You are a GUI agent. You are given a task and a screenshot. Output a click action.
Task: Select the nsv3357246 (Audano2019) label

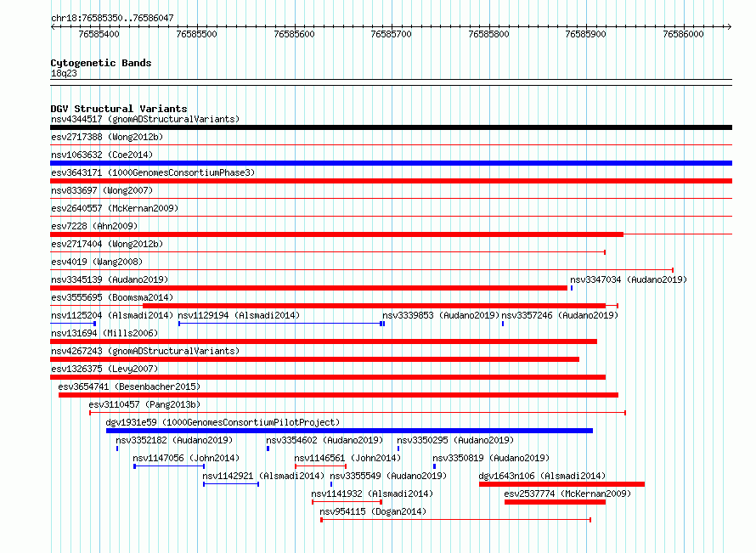560,315
